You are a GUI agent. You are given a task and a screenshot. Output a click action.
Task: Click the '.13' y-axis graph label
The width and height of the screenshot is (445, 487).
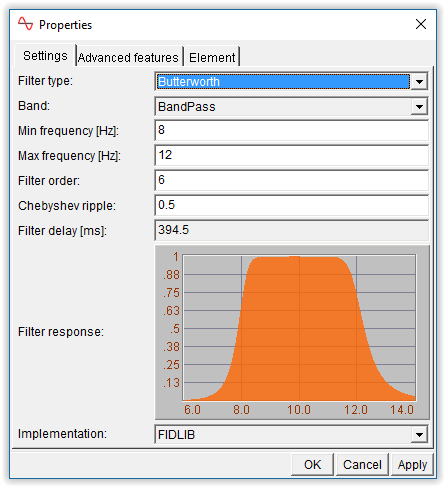coord(172,383)
